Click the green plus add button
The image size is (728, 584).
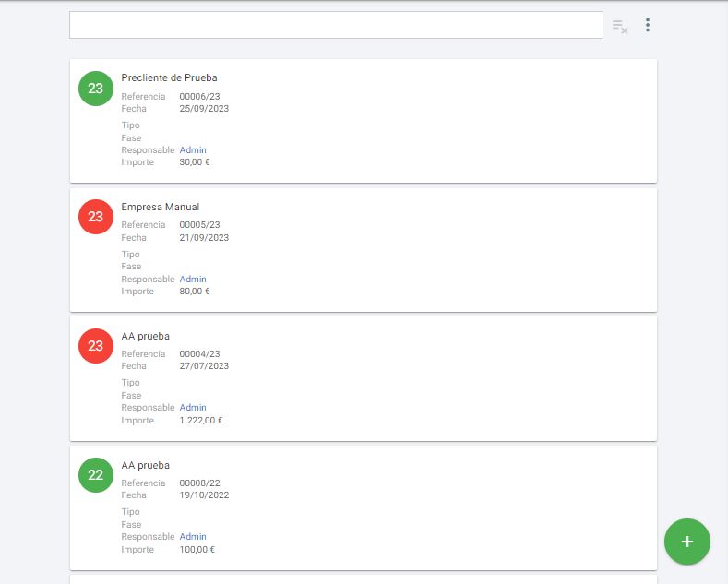pos(686,541)
